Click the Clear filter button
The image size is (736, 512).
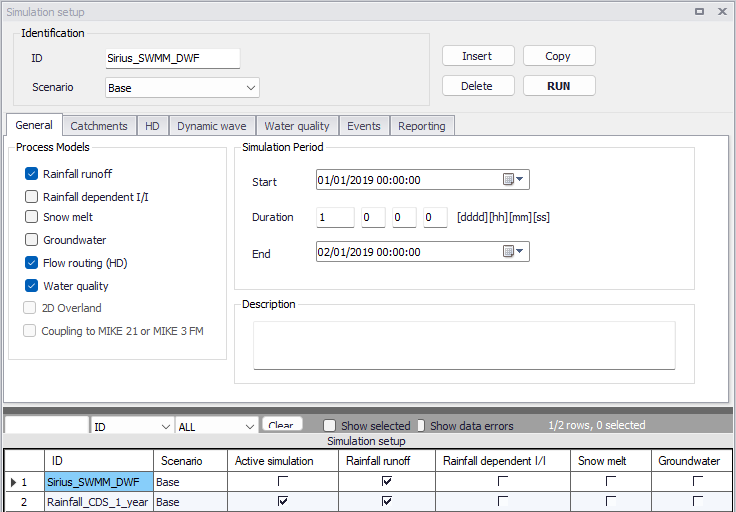[x=282, y=424]
